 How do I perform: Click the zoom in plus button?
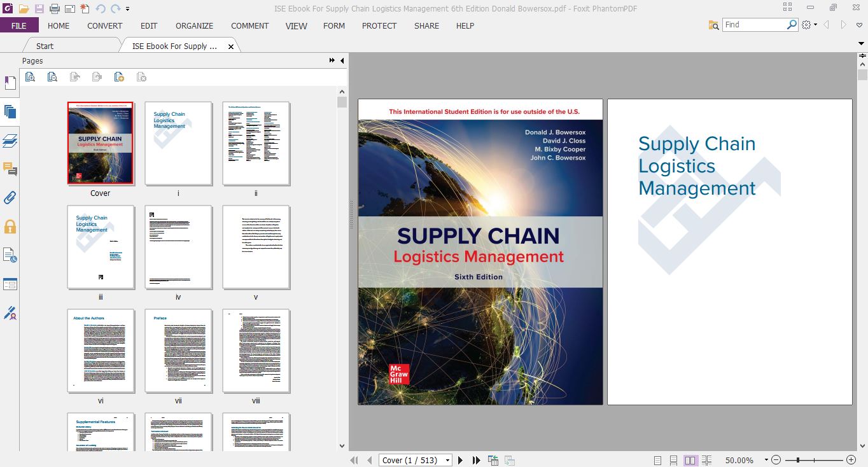pyautogui.click(x=851, y=460)
